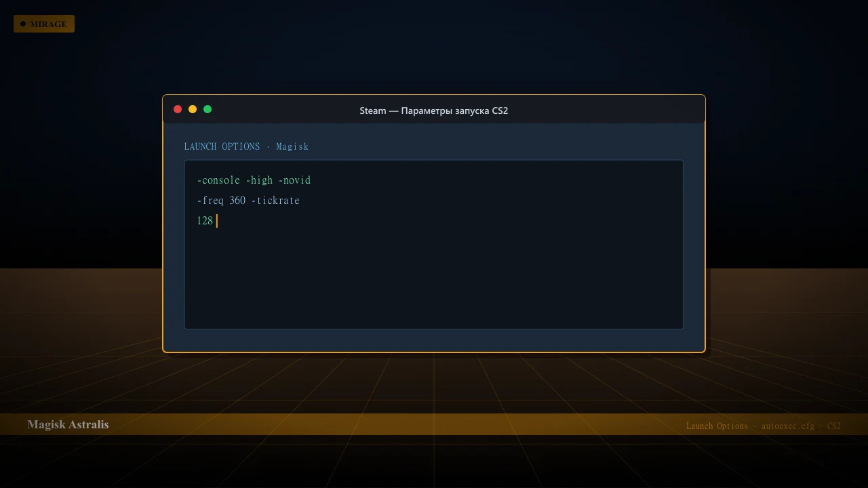Click the '128' value in the text field
The image size is (868, 488).
point(205,221)
